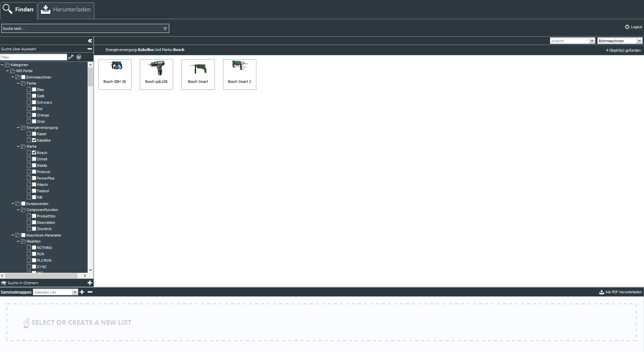Check the Schwarz checkbox
644x352 pixels.
pos(34,102)
